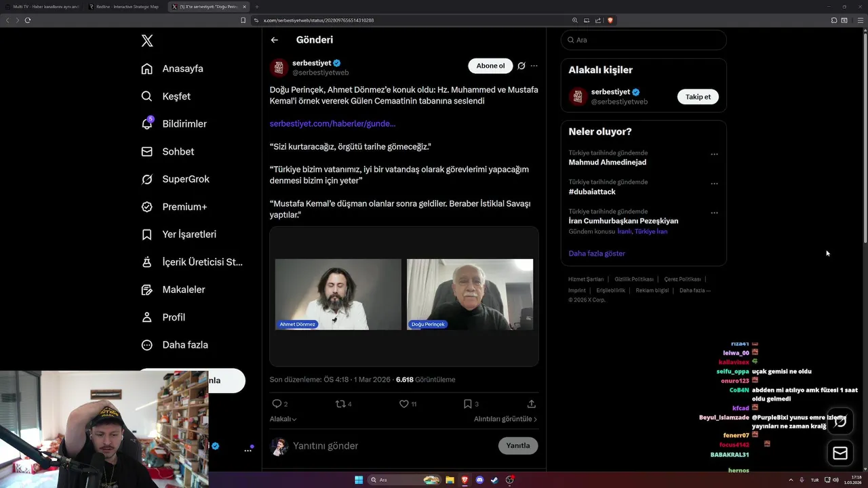868x488 pixels.
Task: Open OBS Studio from the taskbar
Action: tap(510, 480)
